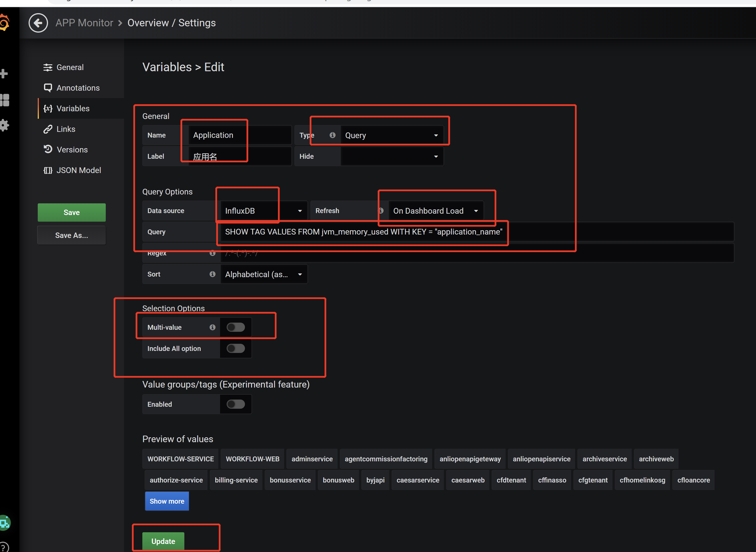The width and height of the screenshot is (756, 552).
Task: Click the plus create icon in sidebar
Action: 4,74
